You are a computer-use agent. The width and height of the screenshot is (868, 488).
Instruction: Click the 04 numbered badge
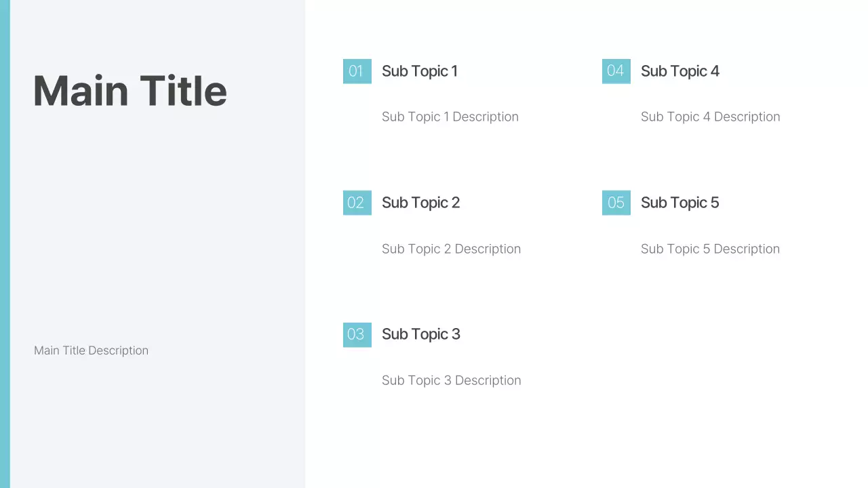[616, 71]
